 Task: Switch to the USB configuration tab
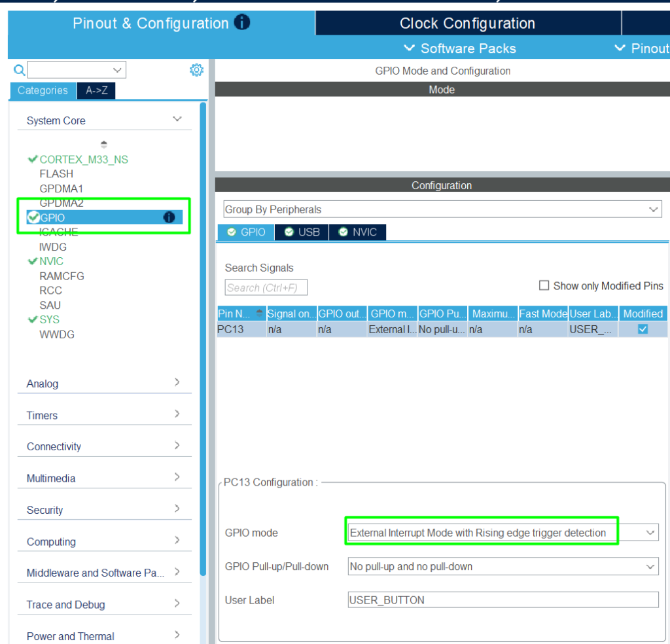[302, 232]
